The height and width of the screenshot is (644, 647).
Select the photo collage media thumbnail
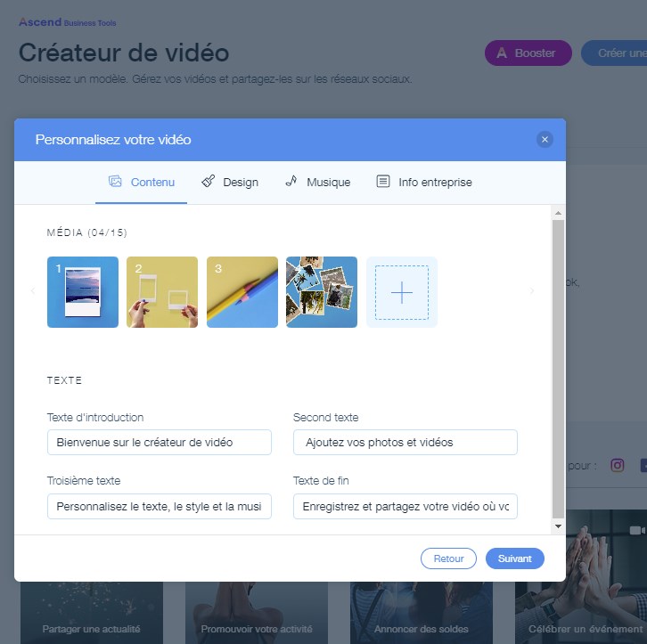(x=322, y=292)
